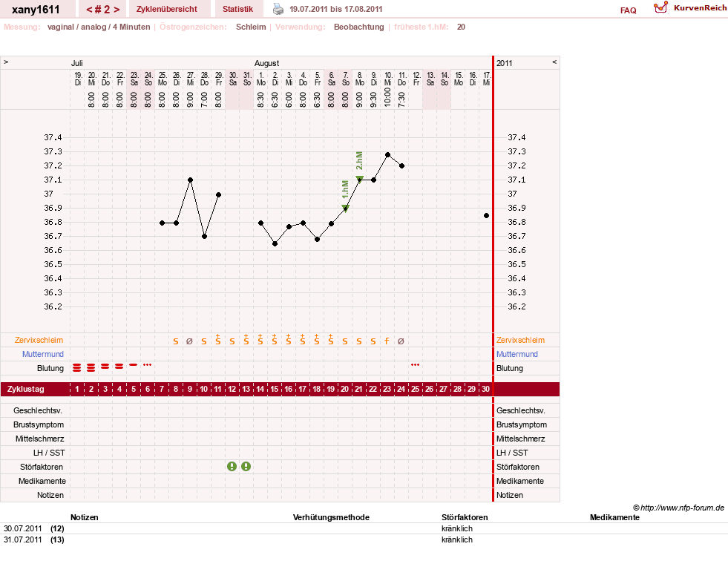The height and width of the screenshot is (561, 728).
Task: Click the temperature point on 17. August
Action: click(487, 215)
